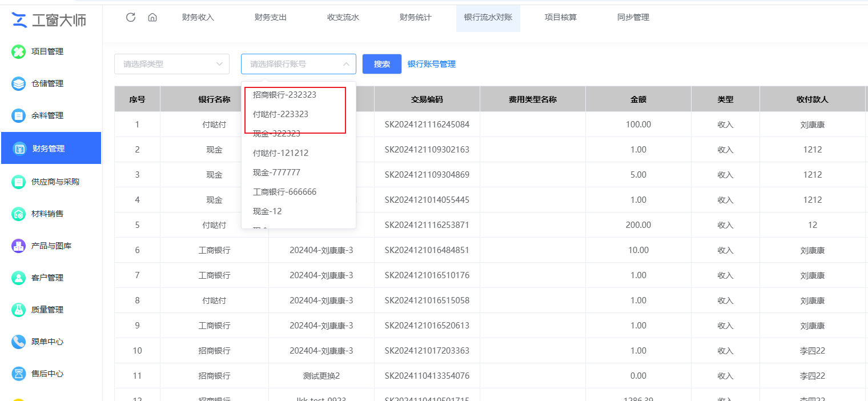Select 付�POS付-121212 account option

pyautogui.click(x=280, y=153)
